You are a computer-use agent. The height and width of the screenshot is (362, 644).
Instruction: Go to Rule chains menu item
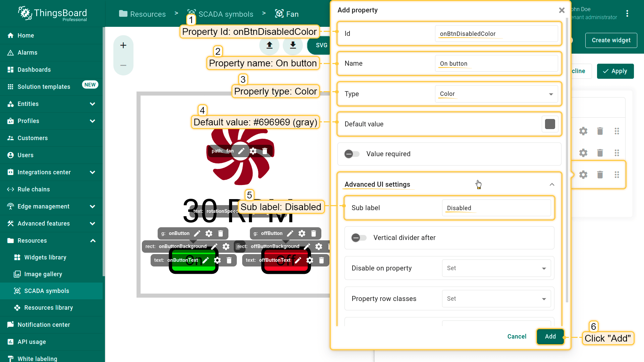coord(34,189)
